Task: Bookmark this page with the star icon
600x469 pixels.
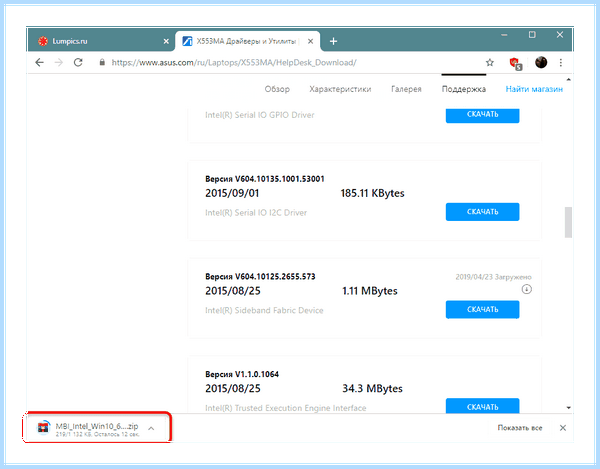Action: click(490, 62)
